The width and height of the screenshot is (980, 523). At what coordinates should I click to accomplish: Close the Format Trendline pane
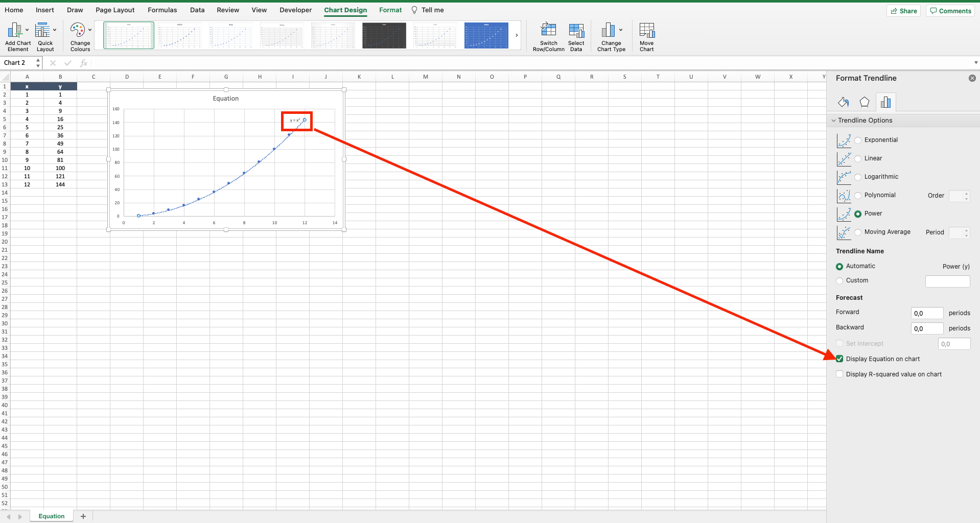972,78
